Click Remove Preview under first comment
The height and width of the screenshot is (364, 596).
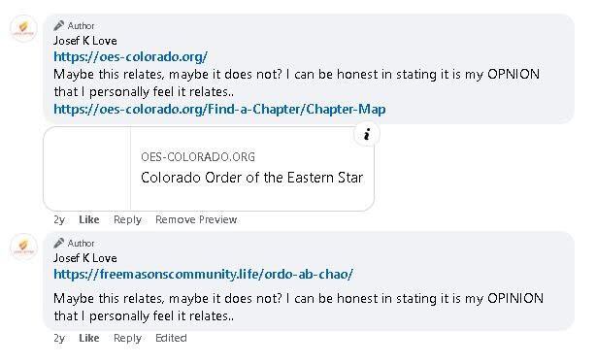(196, 219)
